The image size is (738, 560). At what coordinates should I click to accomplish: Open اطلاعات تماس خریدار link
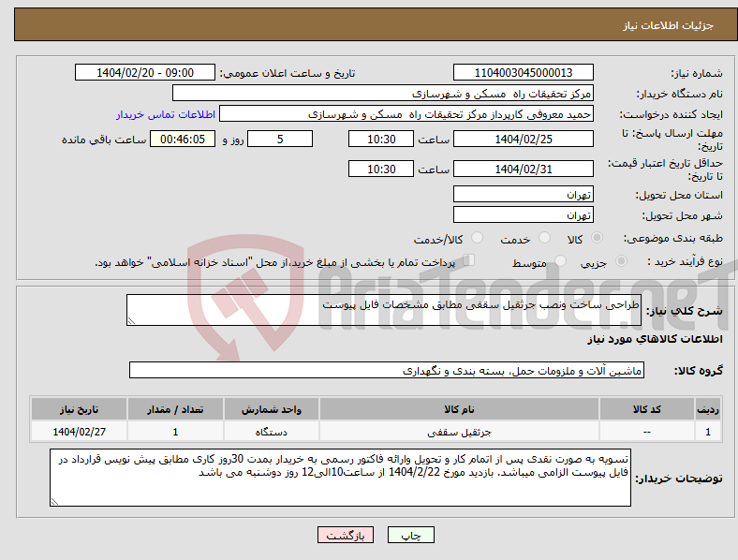(x=166, y=114)
